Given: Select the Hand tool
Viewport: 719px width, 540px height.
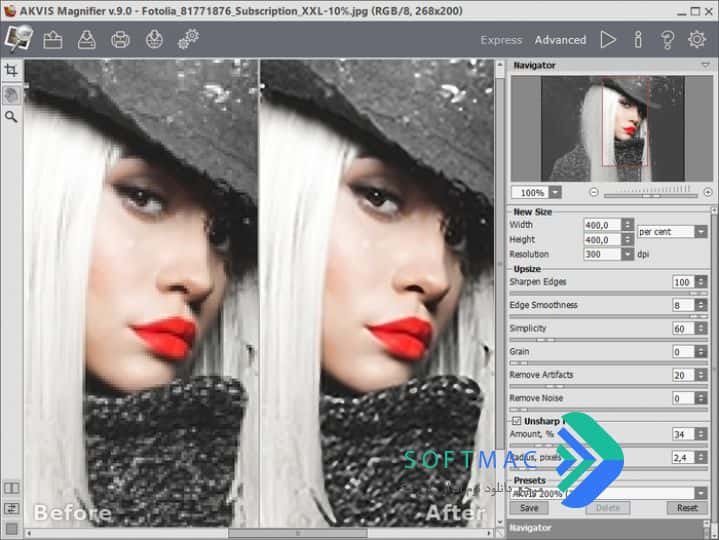Looking at the screenshot, I should (11, 95).
